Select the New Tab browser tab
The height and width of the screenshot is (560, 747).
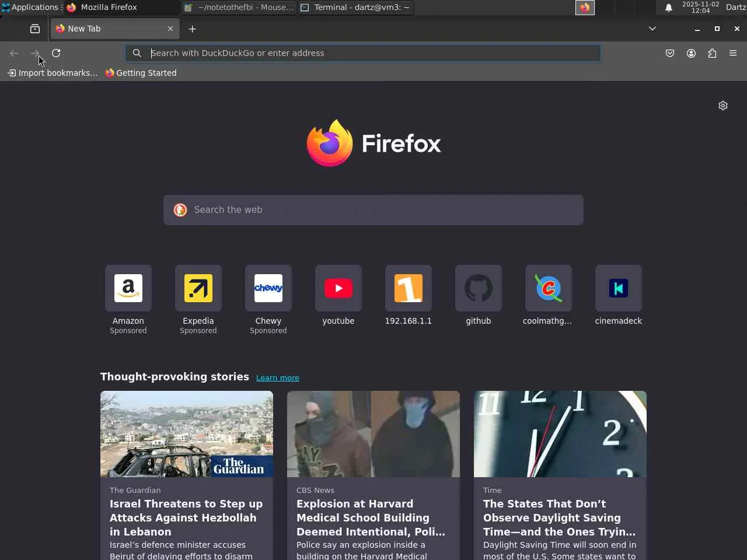114,29
